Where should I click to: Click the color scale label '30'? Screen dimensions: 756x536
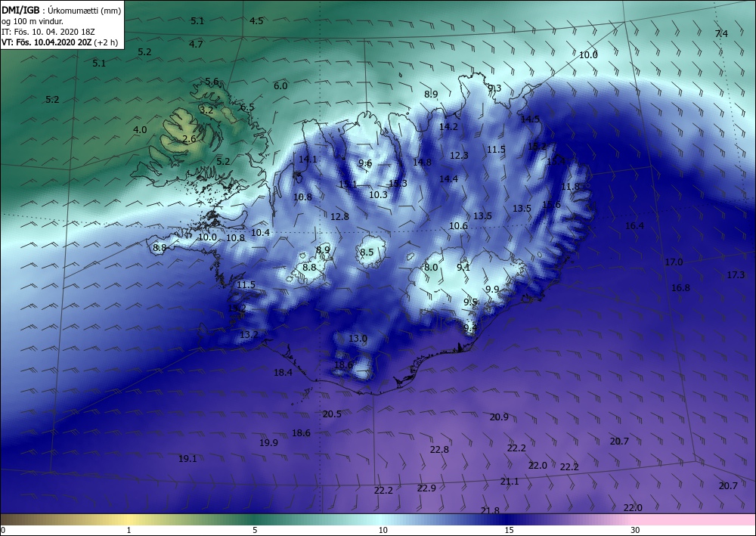pos(636,531)
